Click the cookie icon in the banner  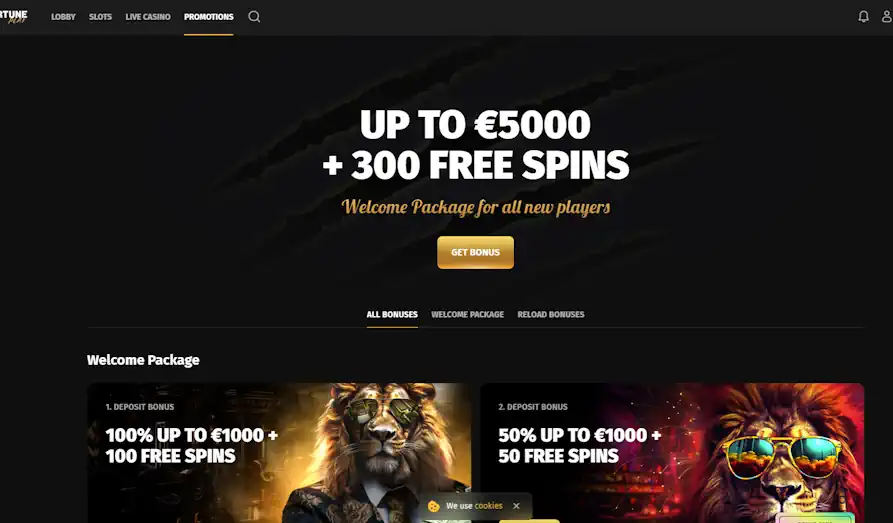click(433, 506)
